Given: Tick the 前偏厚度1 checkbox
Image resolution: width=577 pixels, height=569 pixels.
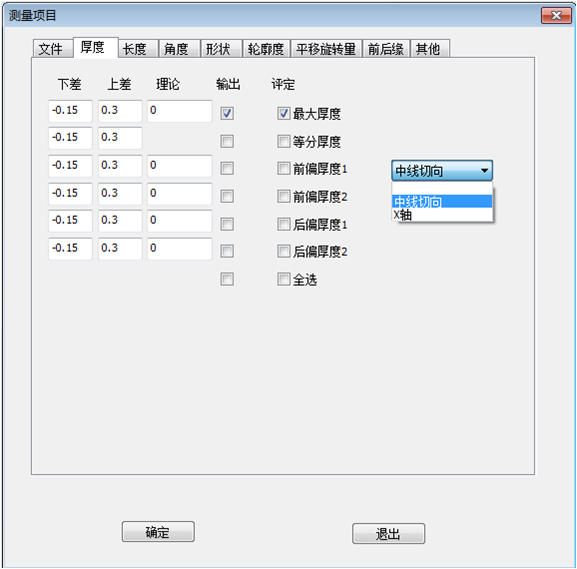Looking at the screenshot, I should click(283, 169).
